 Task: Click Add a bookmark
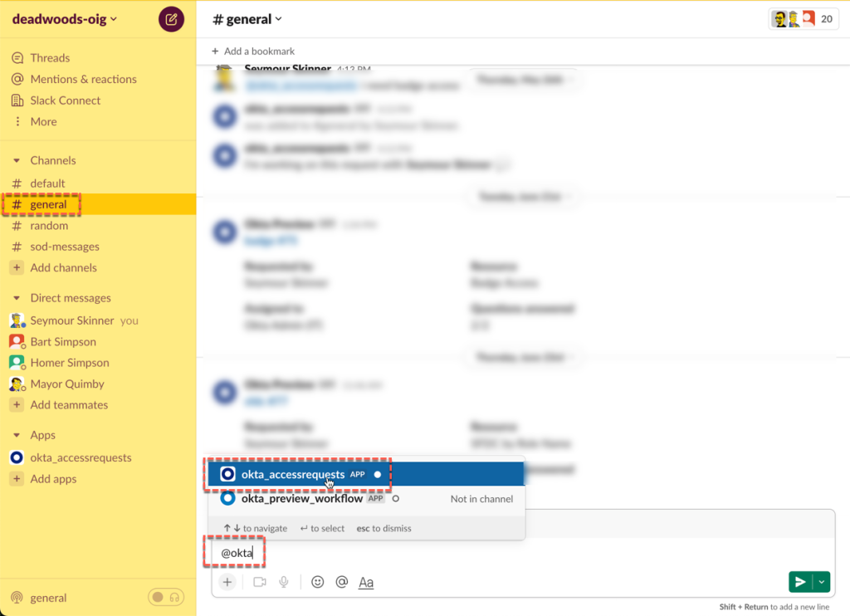[253, 51]
